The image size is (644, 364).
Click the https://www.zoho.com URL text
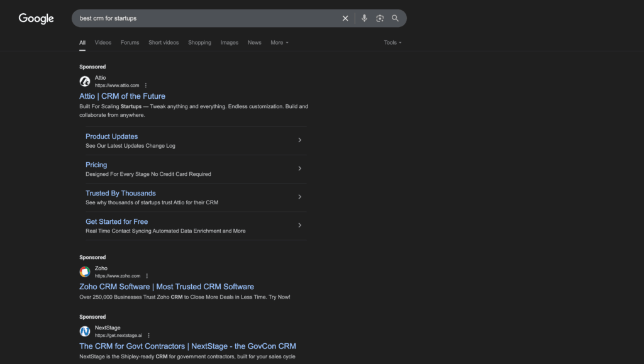click(x=118, y=276)
